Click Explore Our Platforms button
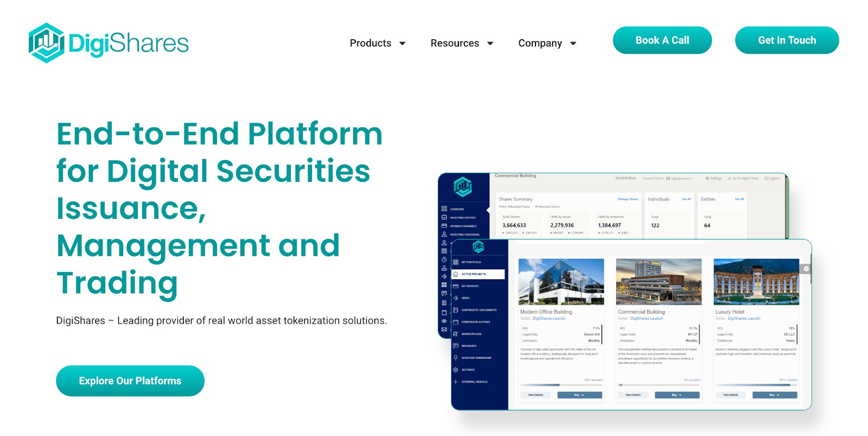Viewport: 868px width, 436px height. 130,381
